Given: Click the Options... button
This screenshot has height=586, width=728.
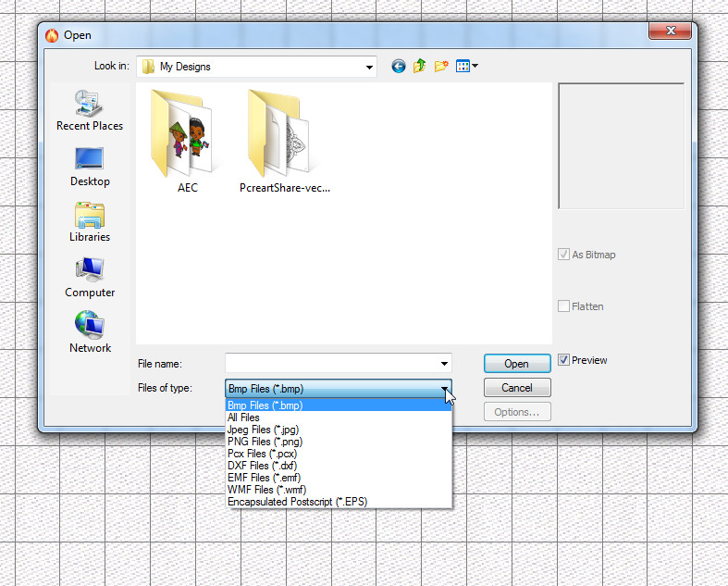Looking at the screenshot, I should 517,412.
